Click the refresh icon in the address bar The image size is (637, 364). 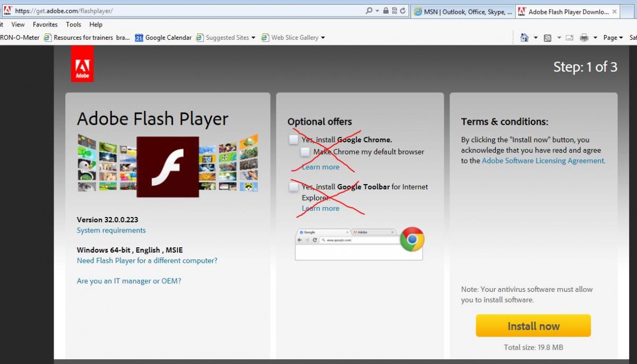point(403,11)
